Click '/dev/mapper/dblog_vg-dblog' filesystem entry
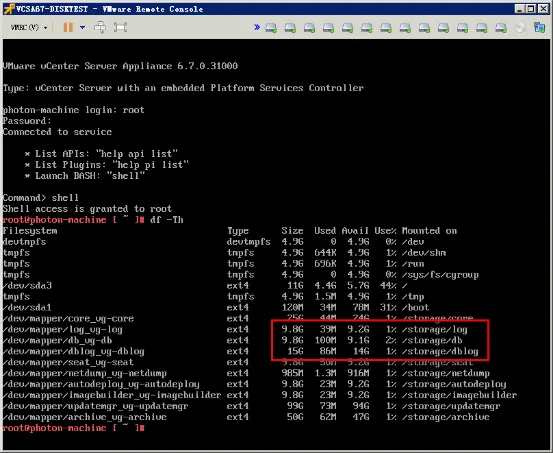Viewport: 553px width, 453px height. point(74,351)
